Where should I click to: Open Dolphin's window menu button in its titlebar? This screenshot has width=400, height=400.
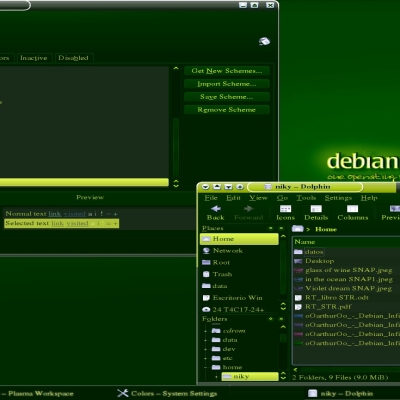205,187
